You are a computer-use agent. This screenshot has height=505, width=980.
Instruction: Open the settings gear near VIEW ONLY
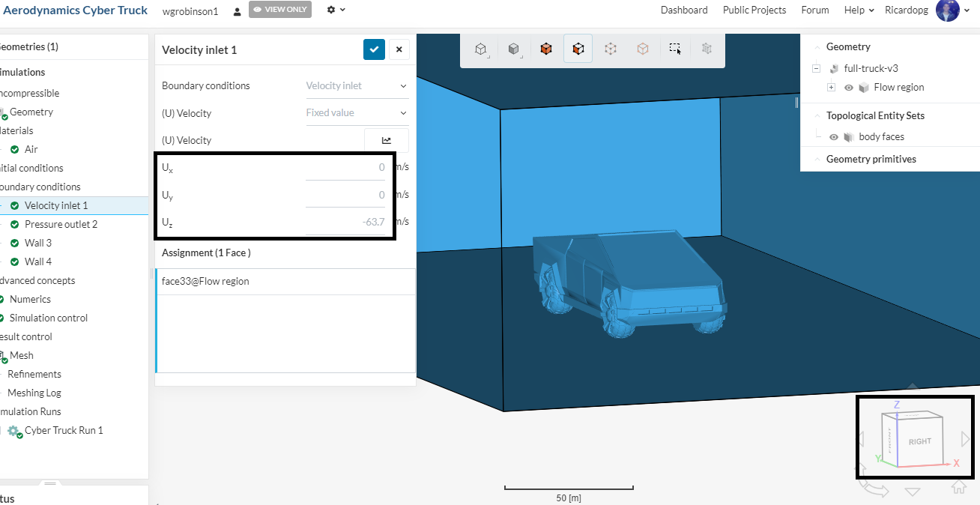330,10
